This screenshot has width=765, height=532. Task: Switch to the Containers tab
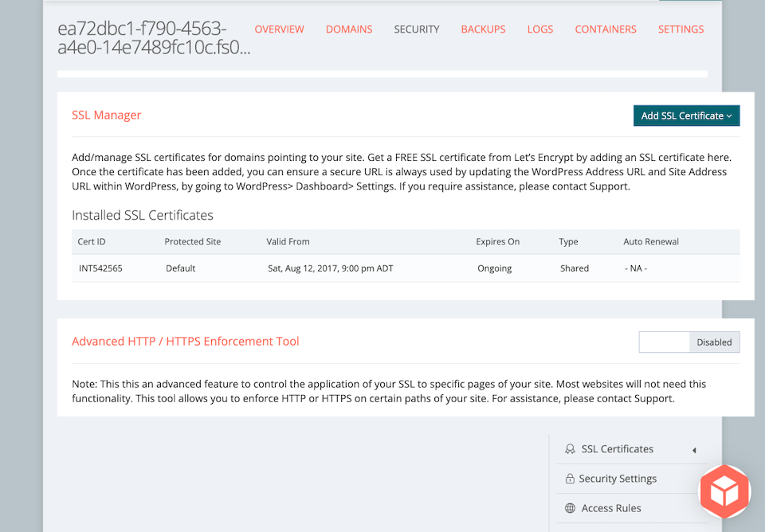606,29
